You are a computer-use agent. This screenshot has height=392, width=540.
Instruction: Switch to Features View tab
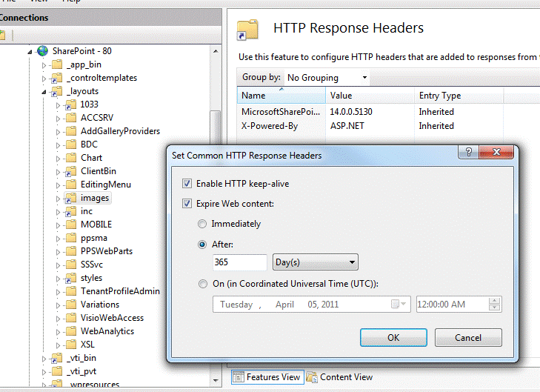(x=267, y=377)
